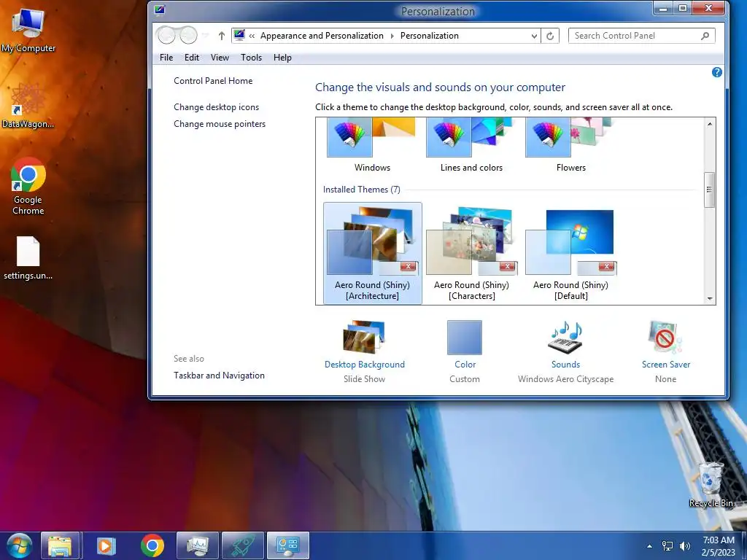
Task: Click the Control Panel address bar icon
Action: (x=239, y=35)
